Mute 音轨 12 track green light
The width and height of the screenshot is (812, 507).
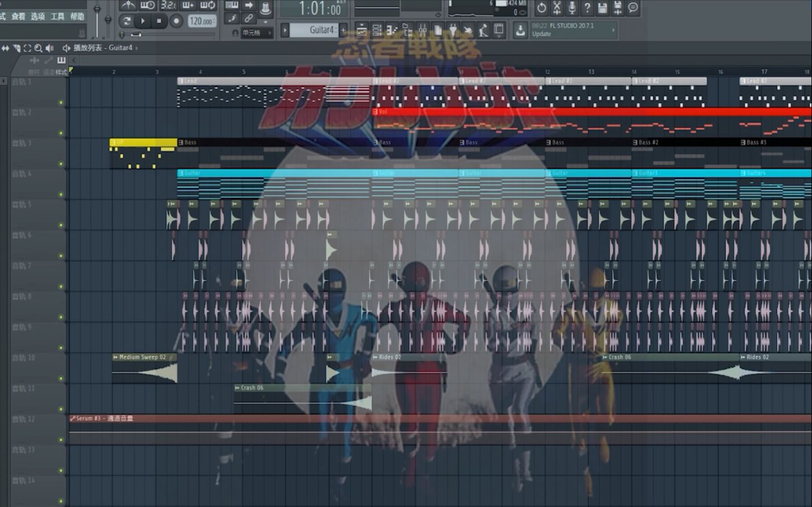(61, 440)
